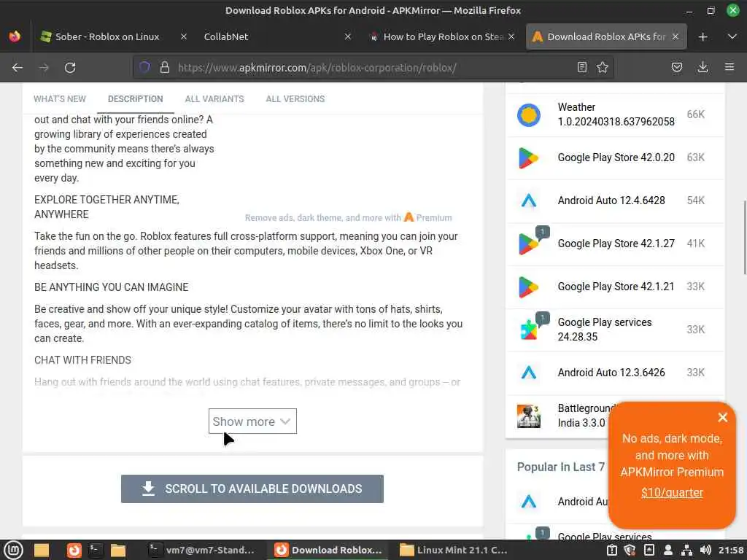Launch Firefox from taskbar launcher
The width and height of the screenshot is (747, 560).
tap(74, 550)
